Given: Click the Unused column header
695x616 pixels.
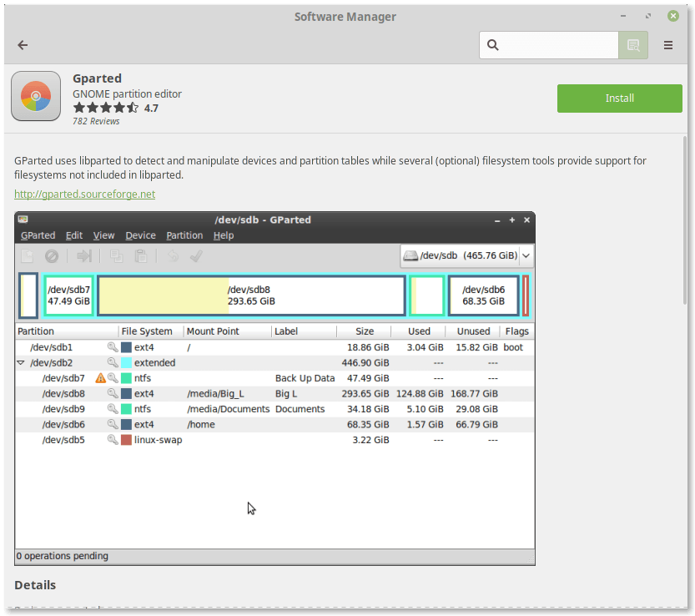Looking at the screenshot, I should 473,331.
